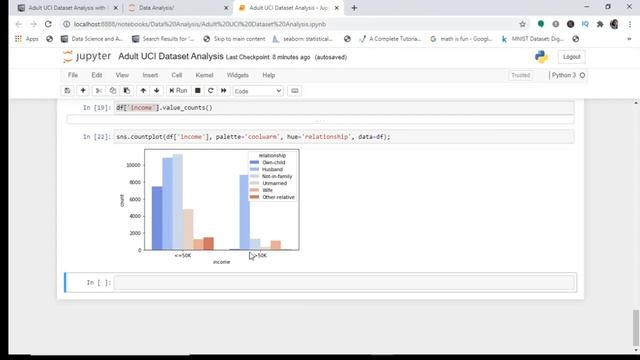Open the File menu
This screenshot has height=360, width=640.
pyautogui.click(x=73, y=75)
